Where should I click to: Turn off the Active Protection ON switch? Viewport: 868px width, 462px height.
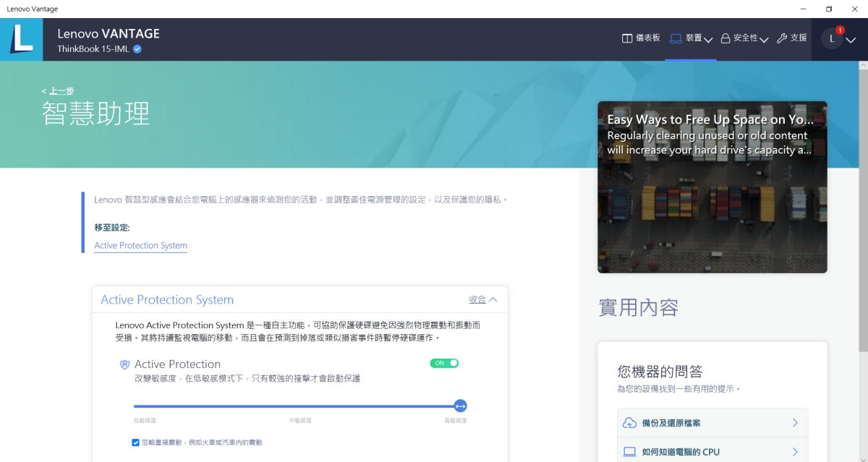point(444,363)
